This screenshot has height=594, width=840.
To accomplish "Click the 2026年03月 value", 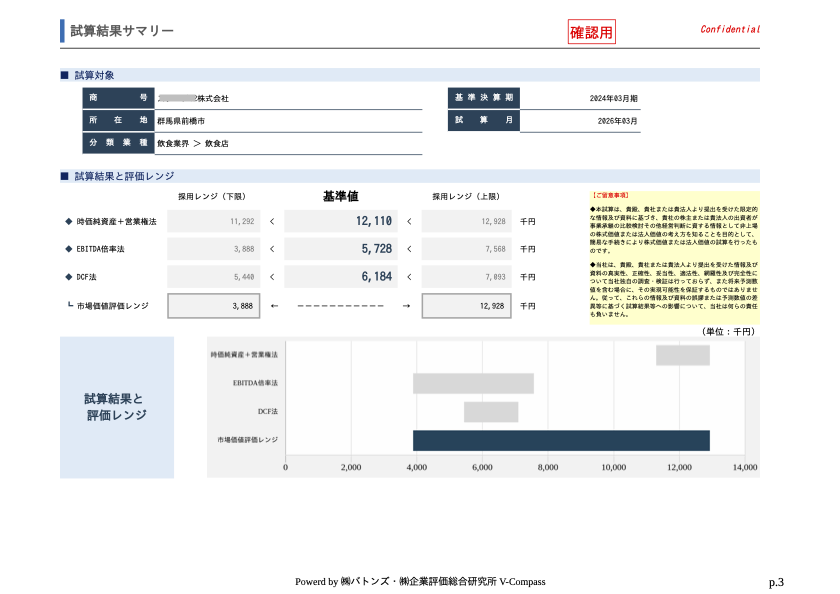I will click(617, 121).
